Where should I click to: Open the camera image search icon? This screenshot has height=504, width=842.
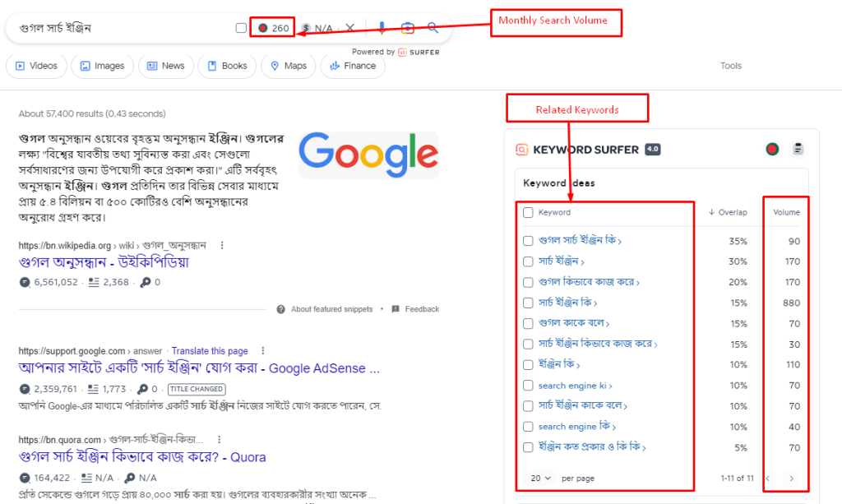(x=408, y=28)
